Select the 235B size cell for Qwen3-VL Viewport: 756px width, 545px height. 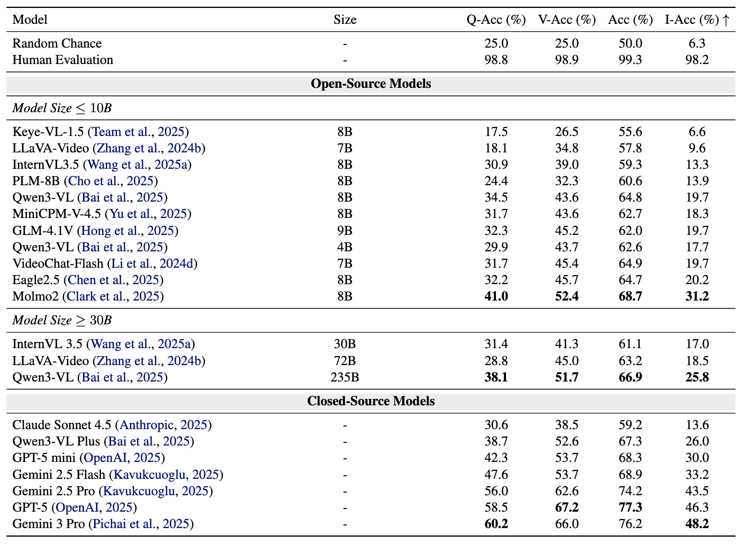coord(345,377)
